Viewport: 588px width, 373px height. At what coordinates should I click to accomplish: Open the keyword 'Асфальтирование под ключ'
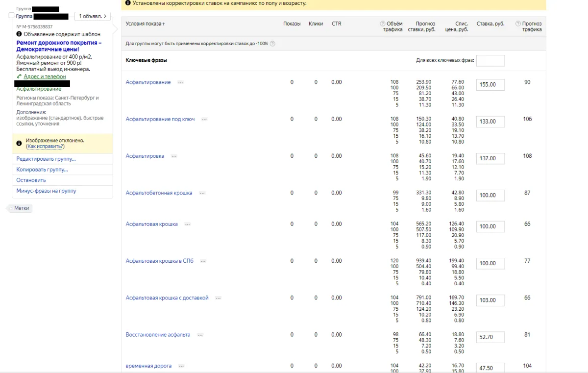click(x=160, y=119)
